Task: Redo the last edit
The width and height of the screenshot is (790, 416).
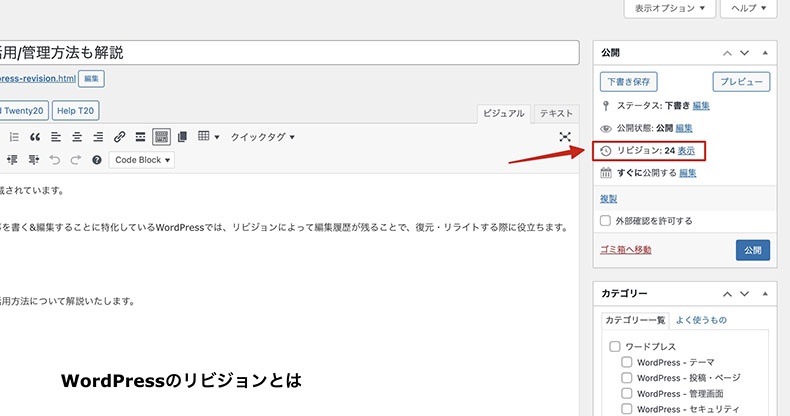Action: tap(76, 160)
